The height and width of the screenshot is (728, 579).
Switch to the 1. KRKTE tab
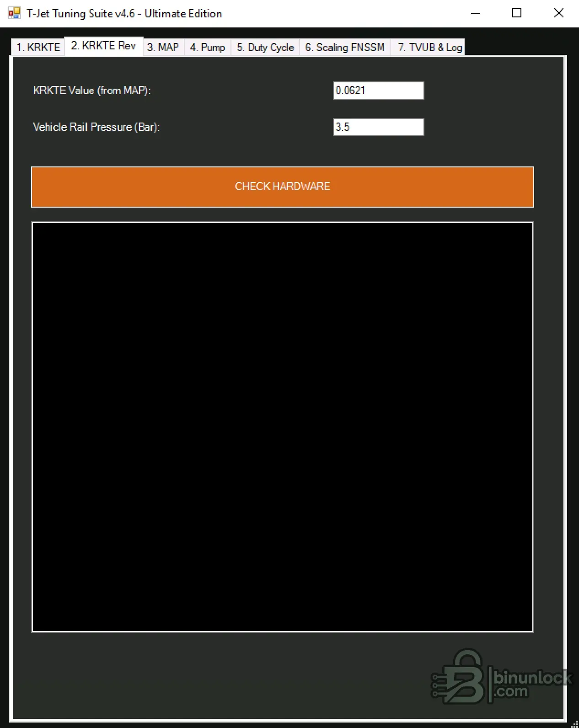pyautogui.click(x=38, y=48)
